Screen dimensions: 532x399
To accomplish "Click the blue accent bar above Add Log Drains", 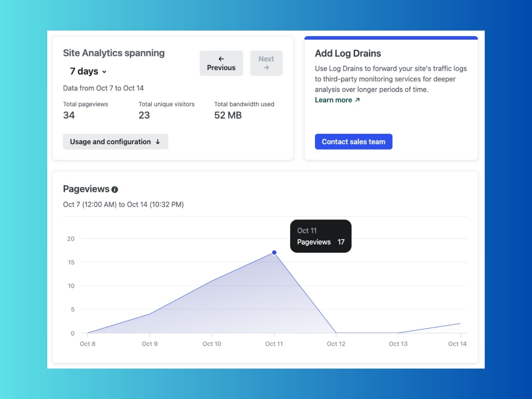I will tap(391, 38).
